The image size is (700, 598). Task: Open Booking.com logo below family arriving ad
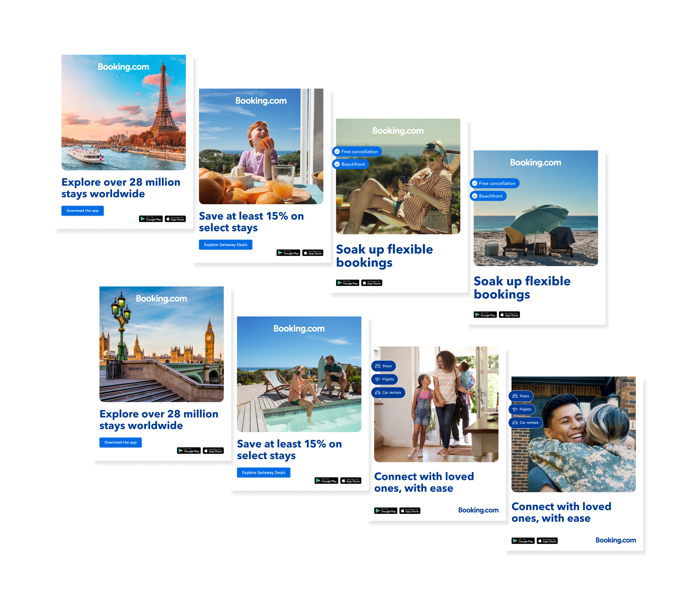478,510
